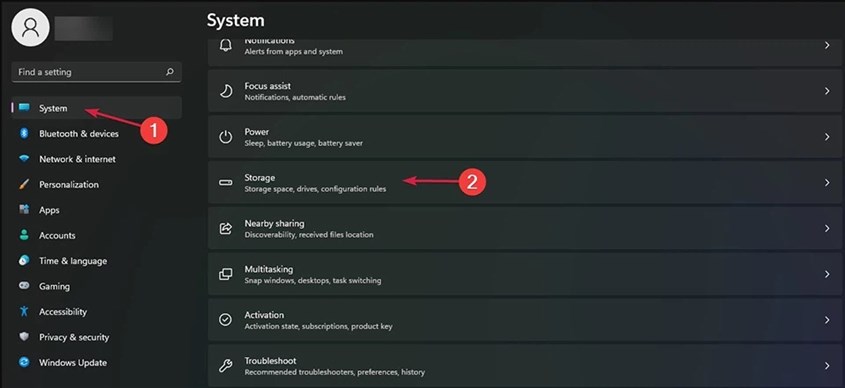Expand Notifications row using its chevron
The height and width of the screenshot is (388, 845).
click(x=827, y=46)
